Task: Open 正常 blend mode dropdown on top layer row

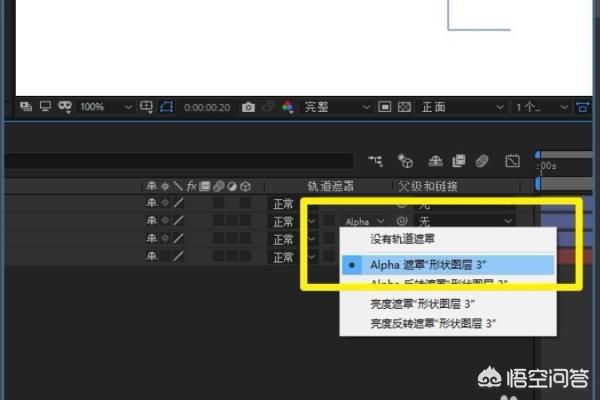Action: tap(293, 204)
